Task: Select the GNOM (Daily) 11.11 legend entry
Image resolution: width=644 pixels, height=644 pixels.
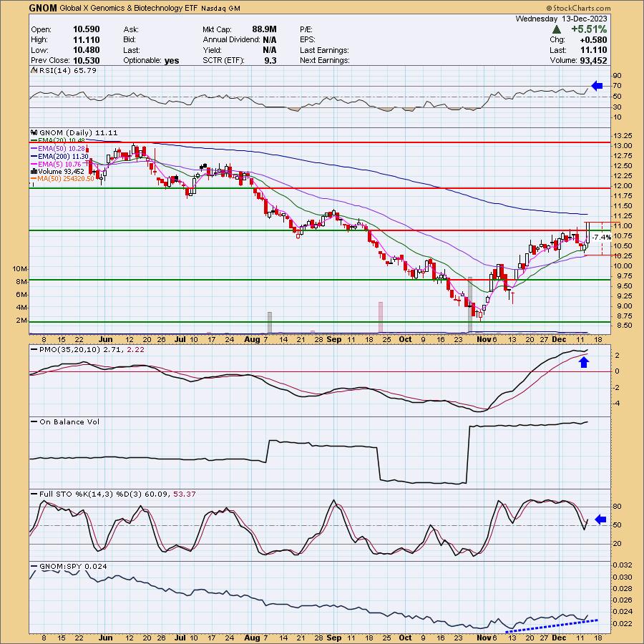Action: tap(79, 132)
